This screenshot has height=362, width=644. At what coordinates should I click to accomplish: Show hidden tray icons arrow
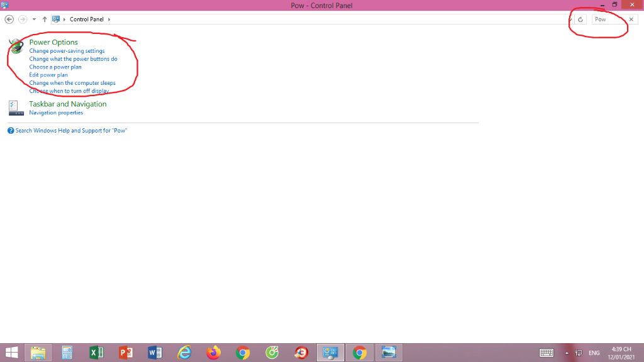(567, 353)
